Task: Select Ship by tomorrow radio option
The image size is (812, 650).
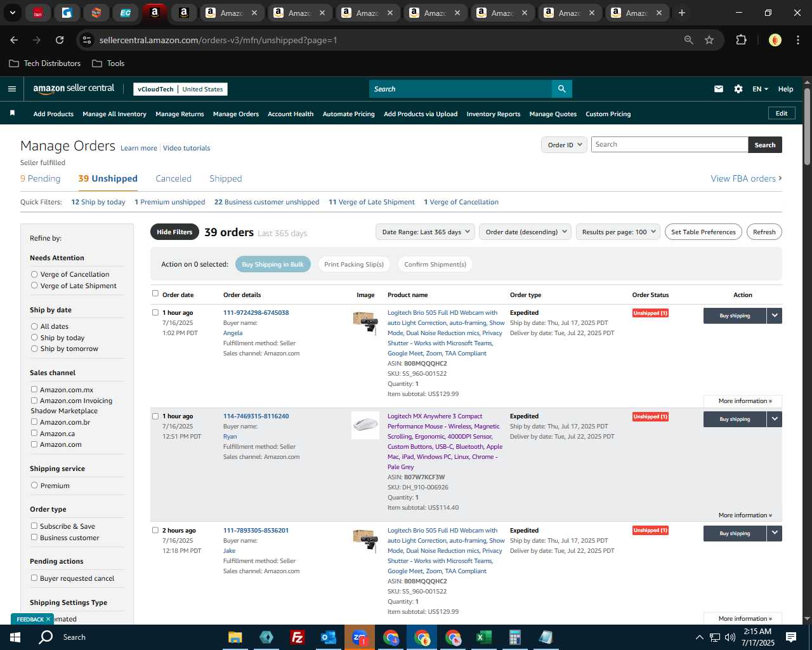Action: tap(34, 348)
